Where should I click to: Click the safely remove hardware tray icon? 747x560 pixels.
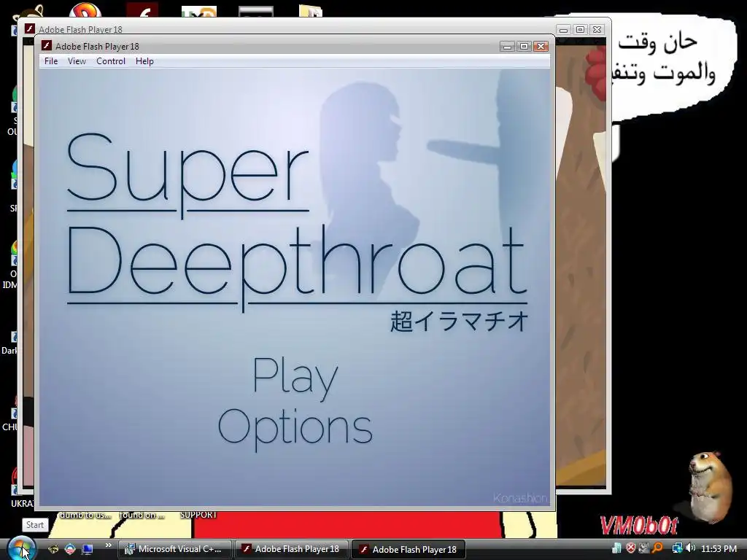click(x=616, y=548)
